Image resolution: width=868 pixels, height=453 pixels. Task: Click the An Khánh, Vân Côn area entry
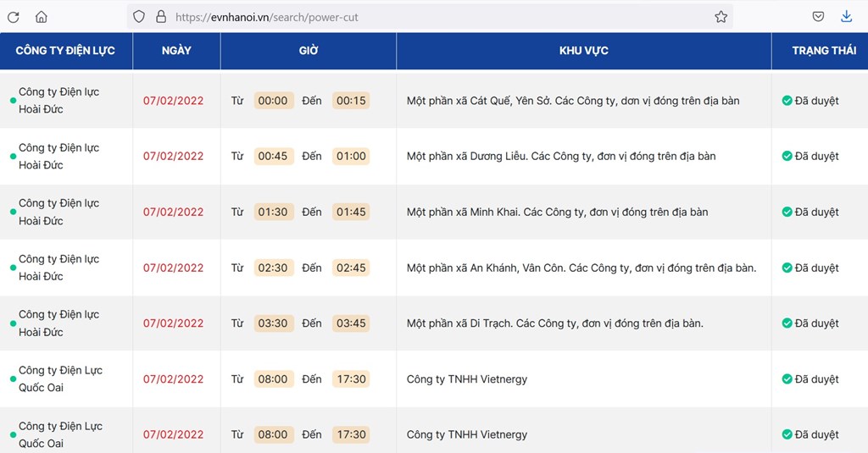(581, 268)
